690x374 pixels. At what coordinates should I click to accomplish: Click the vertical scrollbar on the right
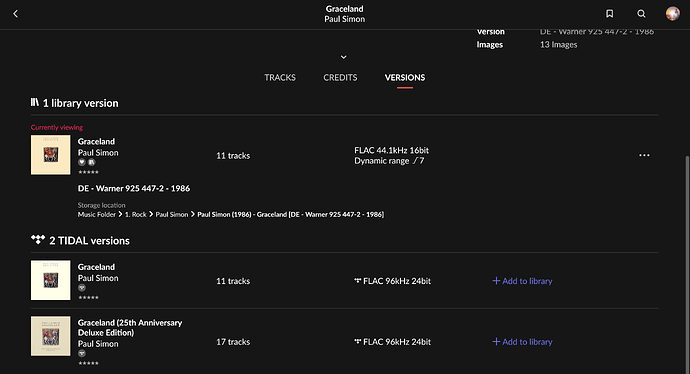[x=687, y=264]
